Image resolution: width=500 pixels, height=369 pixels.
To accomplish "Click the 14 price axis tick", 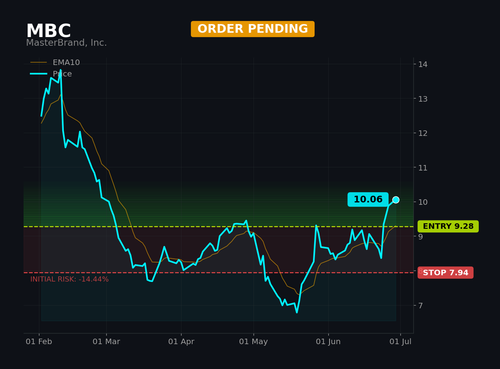I will click(x=423, y=64).
